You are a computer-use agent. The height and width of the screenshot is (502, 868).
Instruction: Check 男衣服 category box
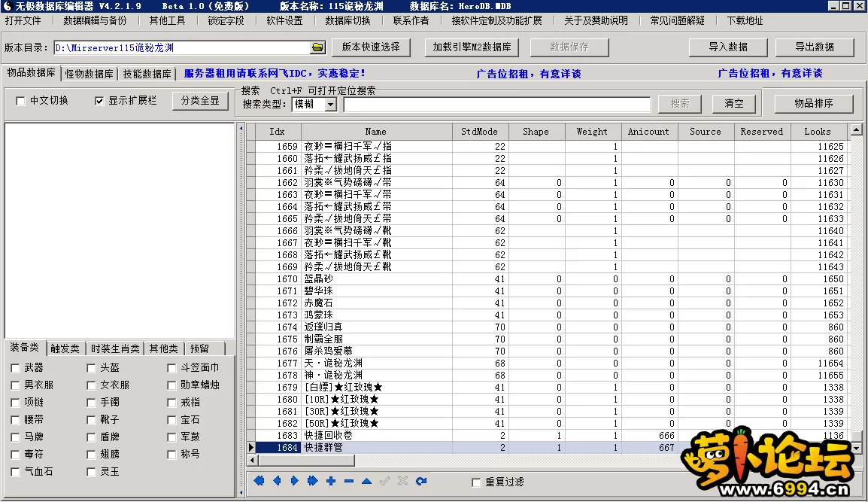tap(16, 385)
